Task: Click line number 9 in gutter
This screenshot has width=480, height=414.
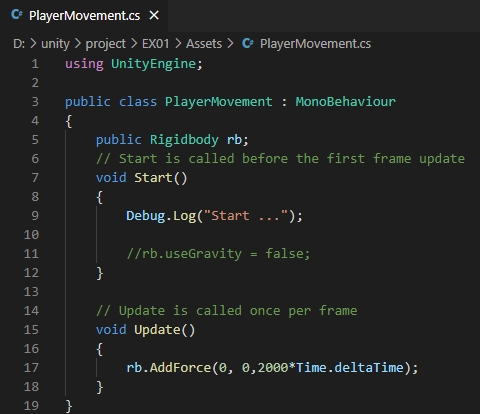Action: click(35, 216)
